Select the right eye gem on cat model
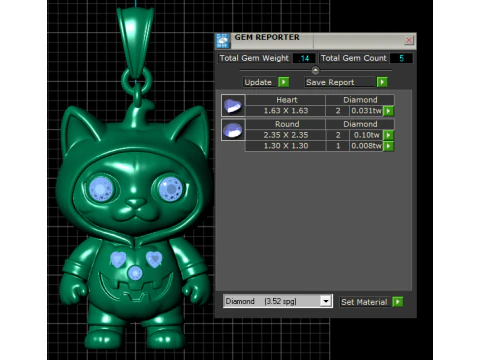 click(x=170, y=189)
